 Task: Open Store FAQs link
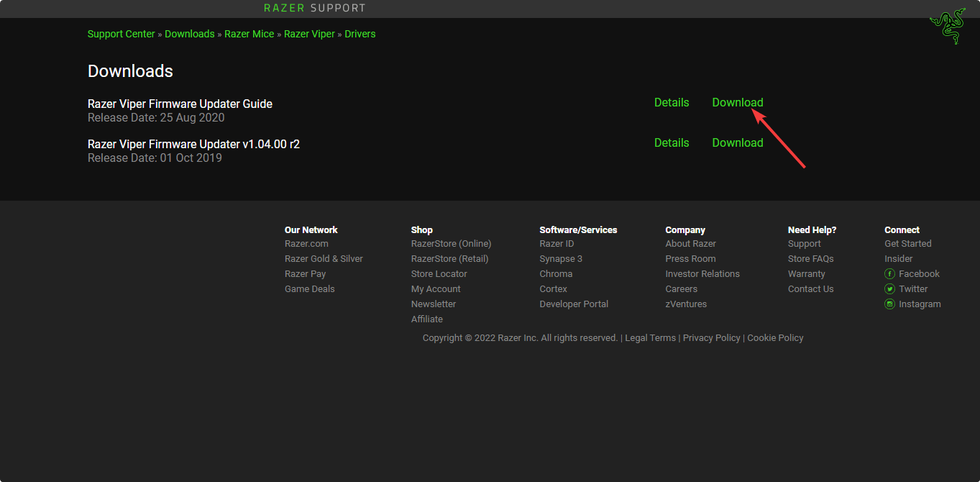(x=811, y=258)
